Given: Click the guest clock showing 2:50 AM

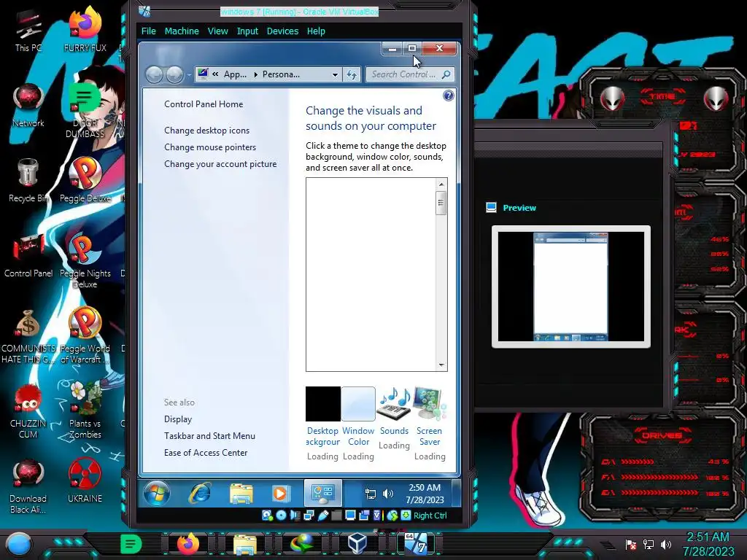Looking at the screenshot, I should (x=425, y=494).
